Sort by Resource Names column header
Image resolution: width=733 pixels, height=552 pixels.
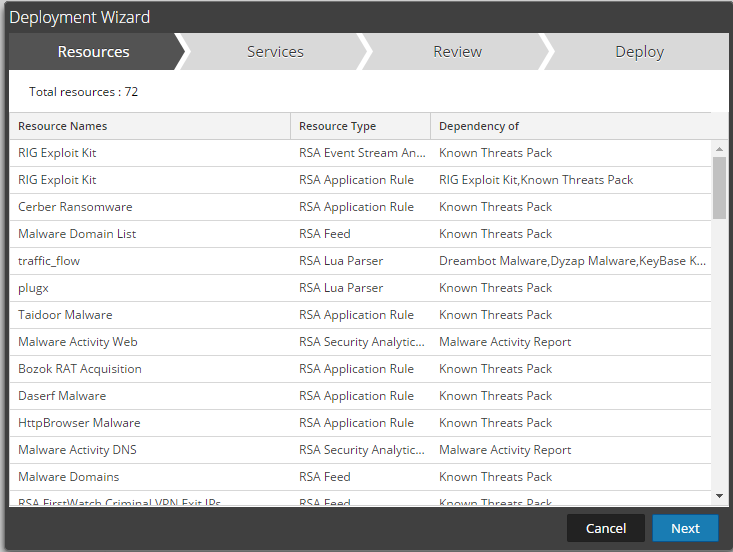pyautogui.click(x=150, y=126)
